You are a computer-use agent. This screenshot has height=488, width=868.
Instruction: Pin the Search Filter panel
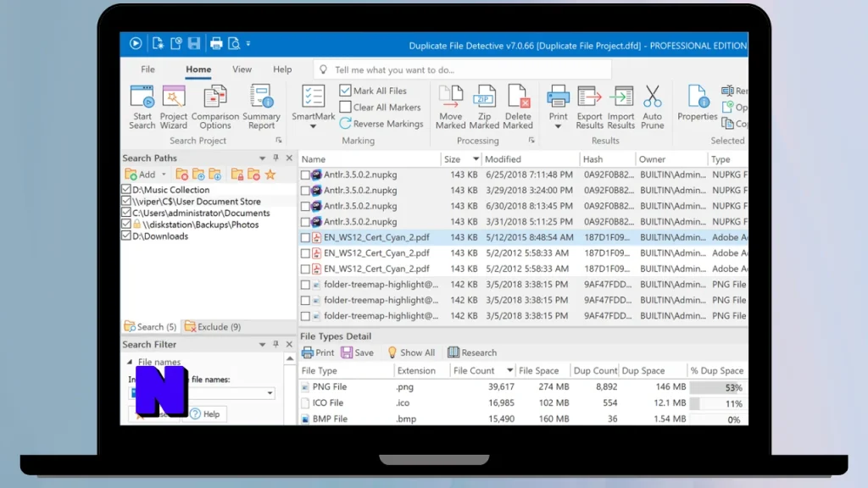click(x=275, y=344)
